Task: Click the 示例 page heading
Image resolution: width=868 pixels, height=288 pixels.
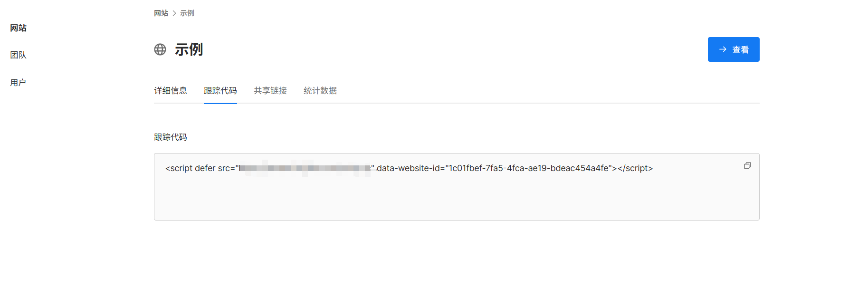Action: click(x=189, y=49)
